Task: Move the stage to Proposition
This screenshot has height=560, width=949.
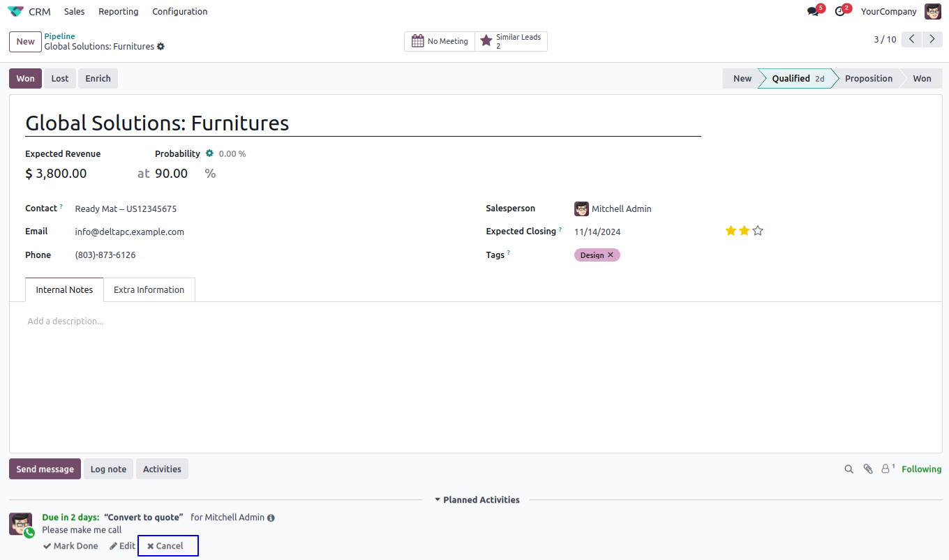Action: pos(868,79)
